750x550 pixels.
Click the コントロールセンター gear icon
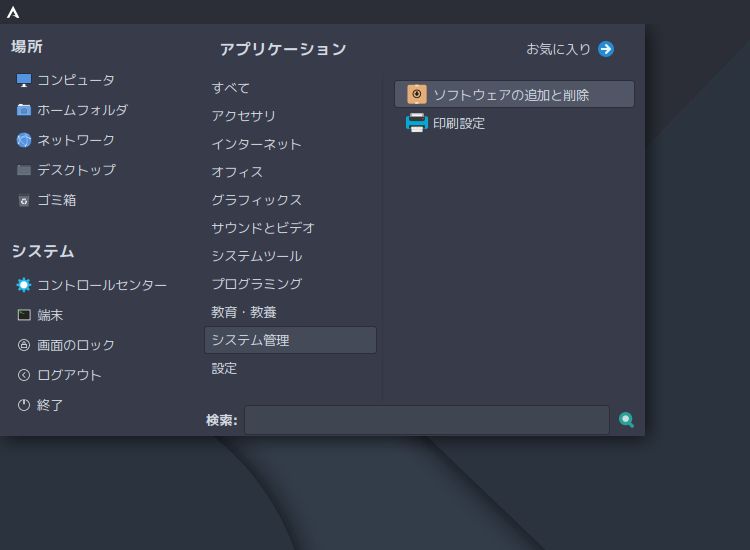click(x=24, y=285)
